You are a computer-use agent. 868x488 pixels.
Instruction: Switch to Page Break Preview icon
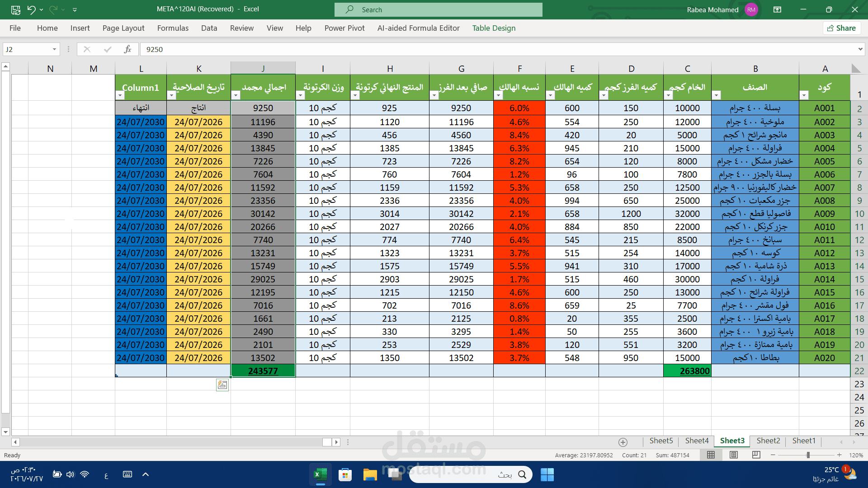point(756,455)
